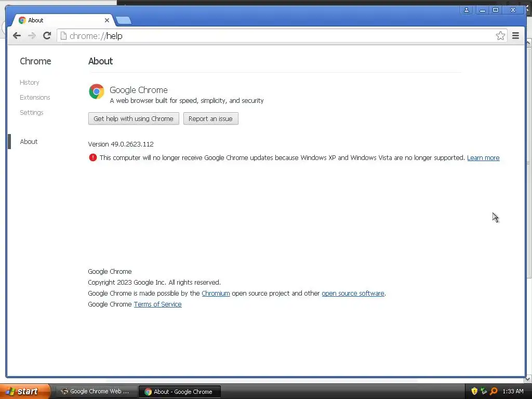Open the Windows start button
This screenshot has width=532, height=399.
coord(24,391)
